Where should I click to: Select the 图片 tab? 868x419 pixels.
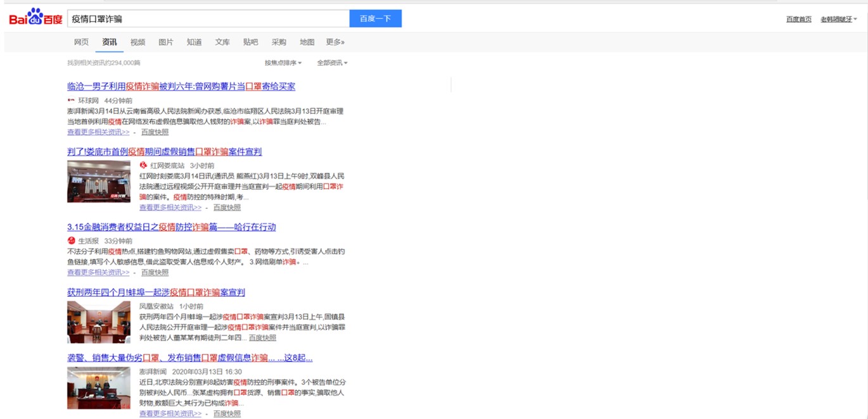click(x=165, y=42)
